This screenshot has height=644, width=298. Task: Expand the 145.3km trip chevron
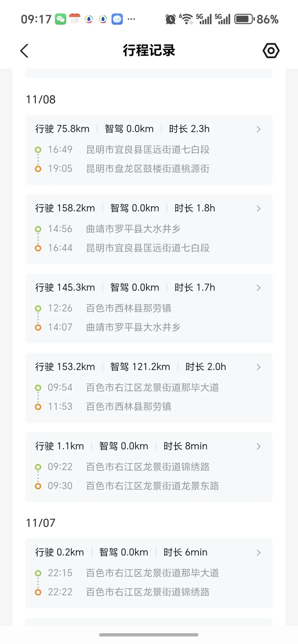pyautogui.click(x=258, y=288)
